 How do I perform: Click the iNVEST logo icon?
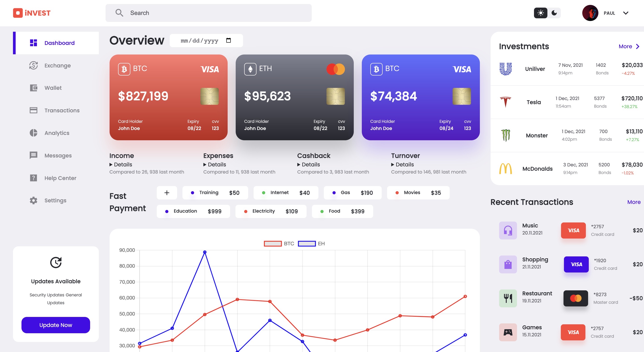(x=18, y=13)
